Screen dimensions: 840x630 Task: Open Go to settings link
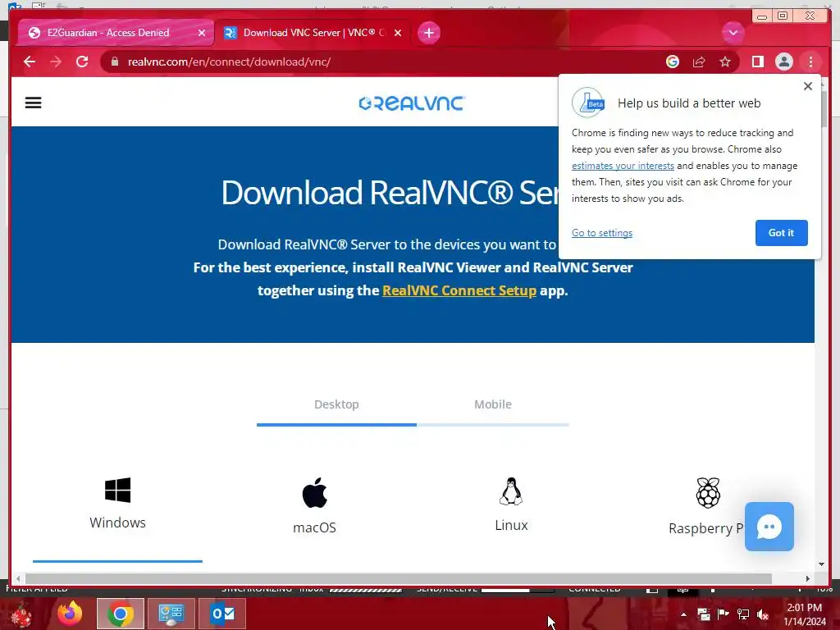tap(601, 232)
